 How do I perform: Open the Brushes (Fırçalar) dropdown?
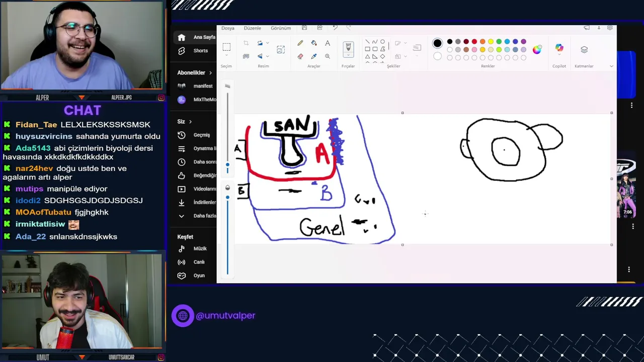[349, 55]
